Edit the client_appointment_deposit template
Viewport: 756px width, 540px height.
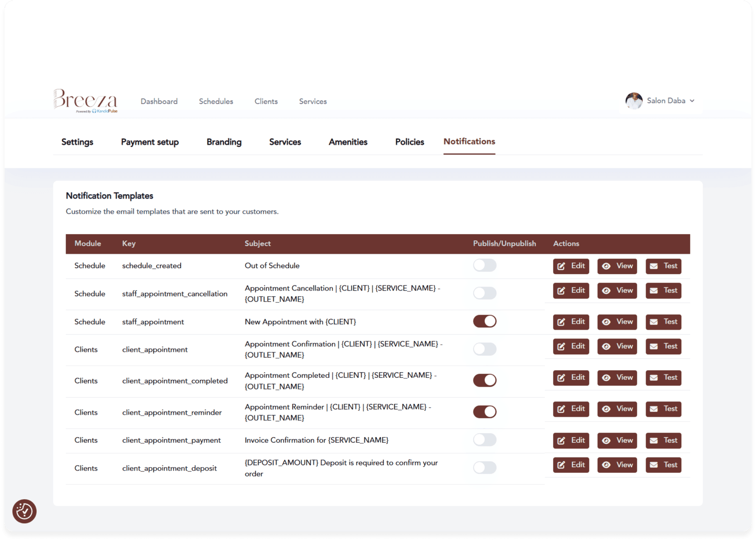(571, 465)
